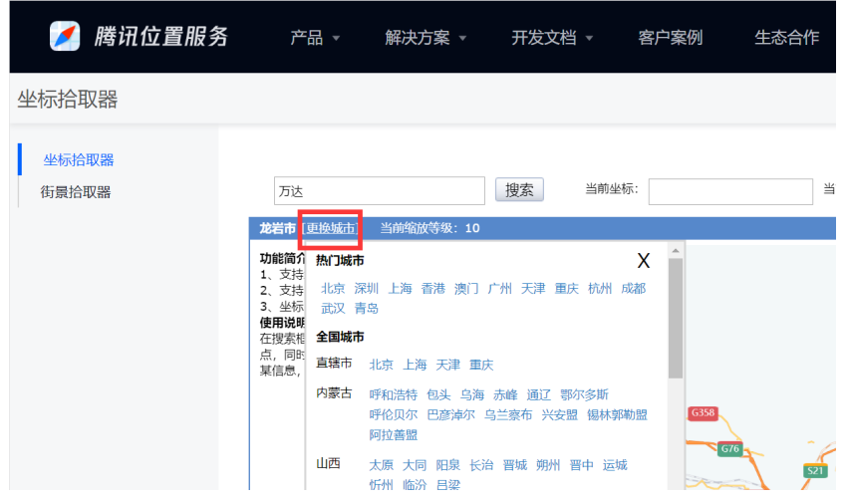Select 坐标拾取器 in the sidebar
This screenshot has width=849, height=504.
[x=79, y=160]
